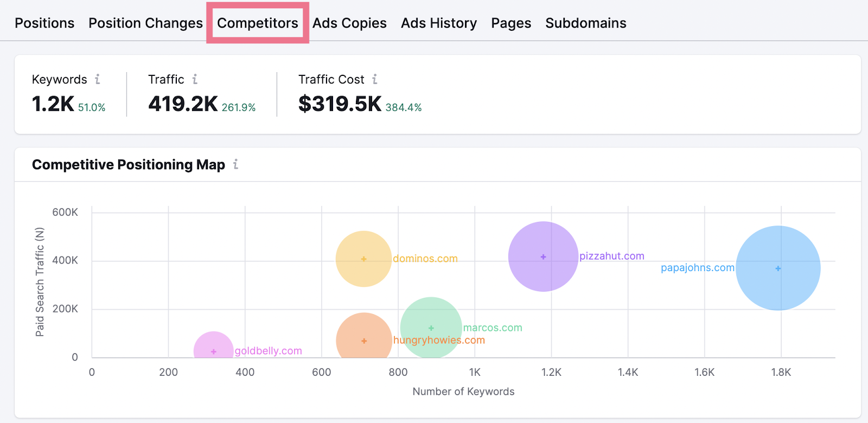Click the 261.9% traffic change

[239, 107]
